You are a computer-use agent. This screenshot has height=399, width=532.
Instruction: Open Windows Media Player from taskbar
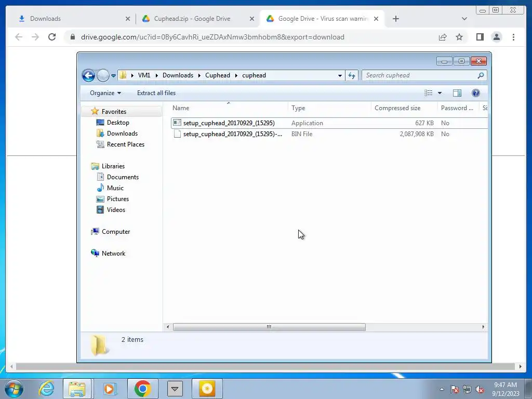pos(109,389)
